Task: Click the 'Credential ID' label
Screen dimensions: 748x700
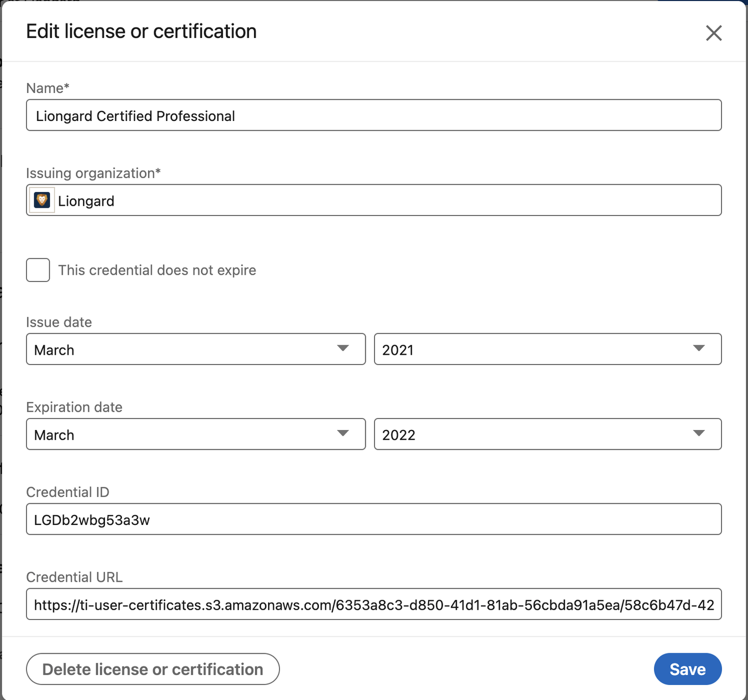Action: pos(68,492)
